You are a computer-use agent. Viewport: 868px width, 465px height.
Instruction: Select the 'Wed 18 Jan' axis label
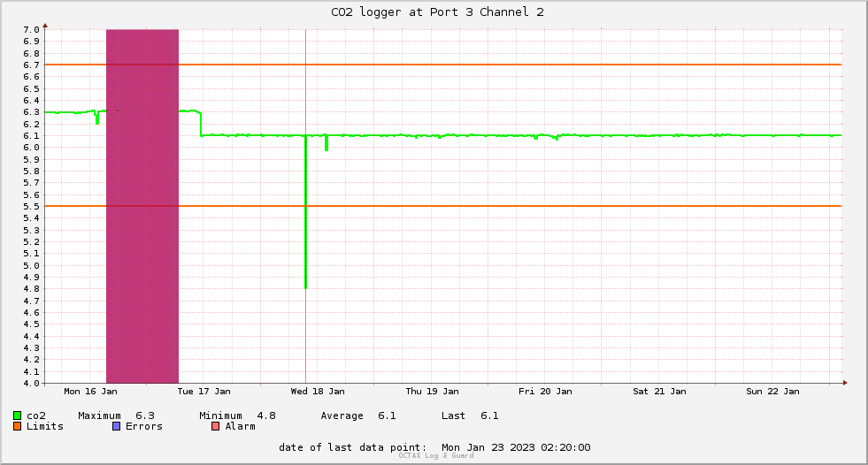click(318, 392)
